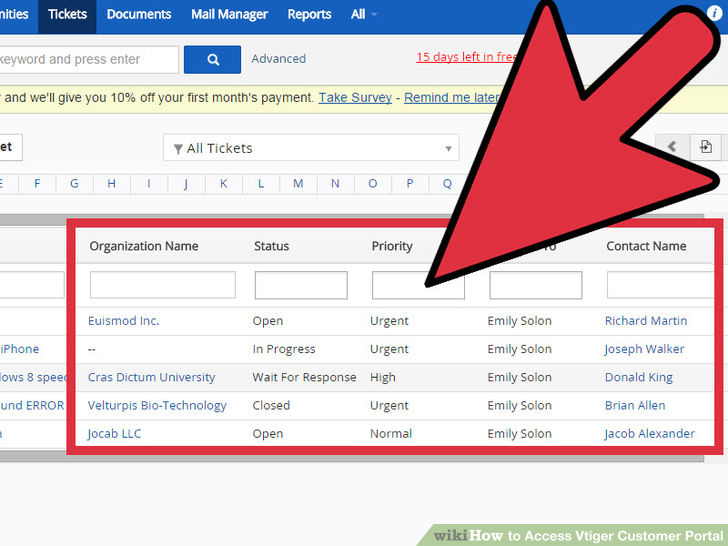Open Cras Dictum University organization link
The image size is (728, 546).
(151, 377)
